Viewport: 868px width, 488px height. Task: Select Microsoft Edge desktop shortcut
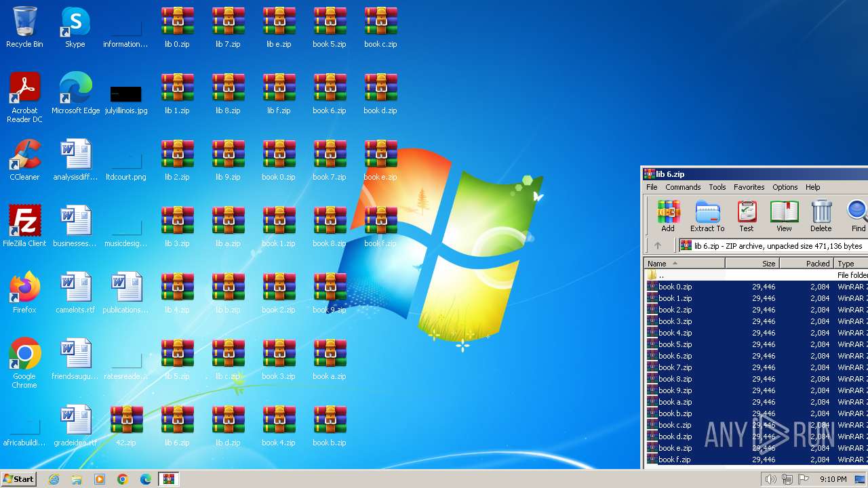coord(75,94)
